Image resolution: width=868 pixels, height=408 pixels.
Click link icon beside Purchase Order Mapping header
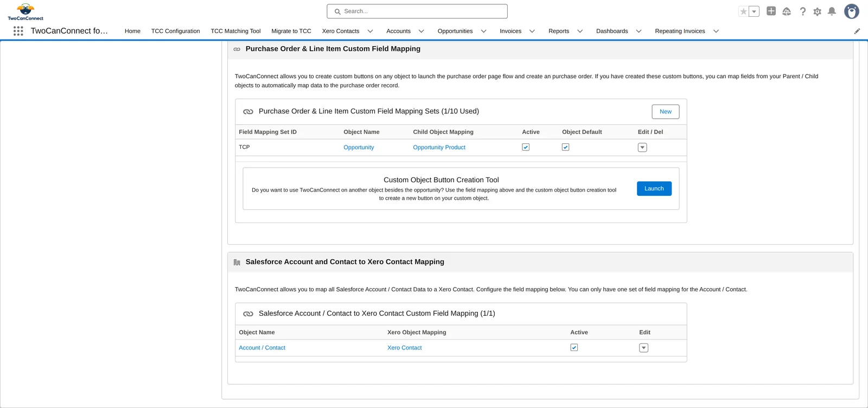click(237, 49)
